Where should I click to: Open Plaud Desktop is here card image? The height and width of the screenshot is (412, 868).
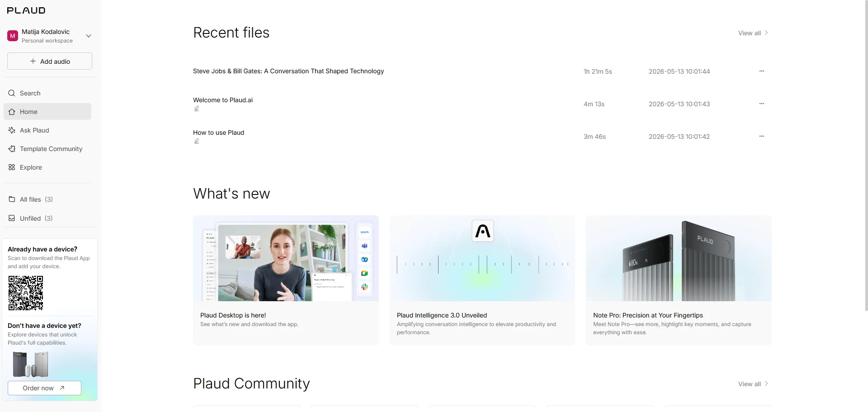(286, 258)
